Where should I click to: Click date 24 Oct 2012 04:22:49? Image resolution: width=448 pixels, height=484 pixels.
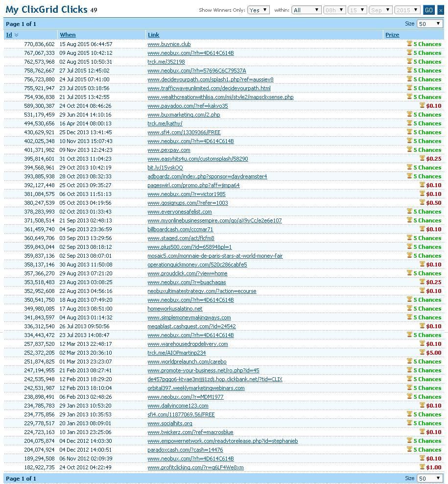click(x=86, y=467)
